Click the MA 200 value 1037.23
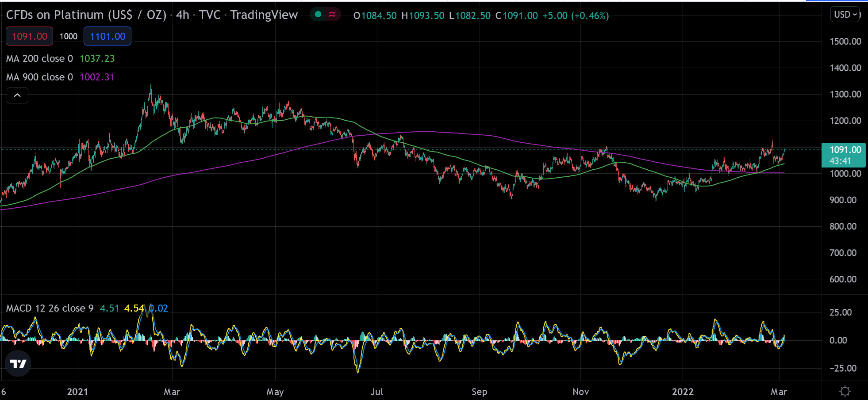This screenshot has width=868, height=400. tap(97, 58)
